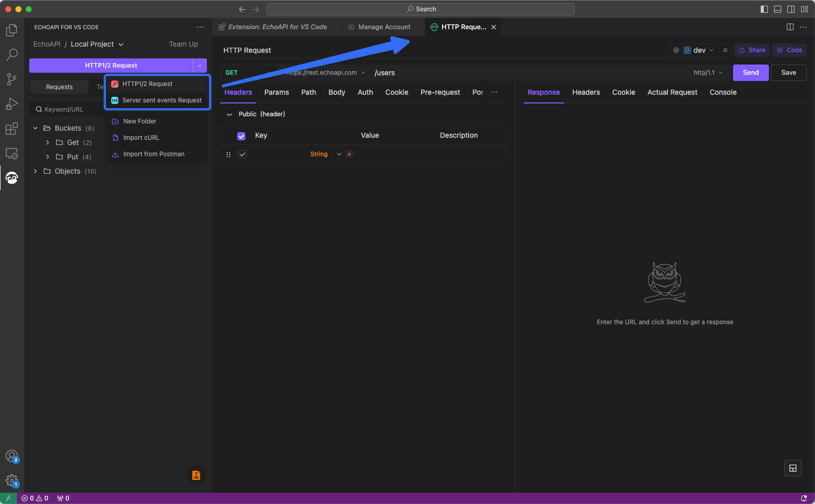Go forward with the right arrow
This screenshot has height=504, width=815.
[x=256, y=9]
